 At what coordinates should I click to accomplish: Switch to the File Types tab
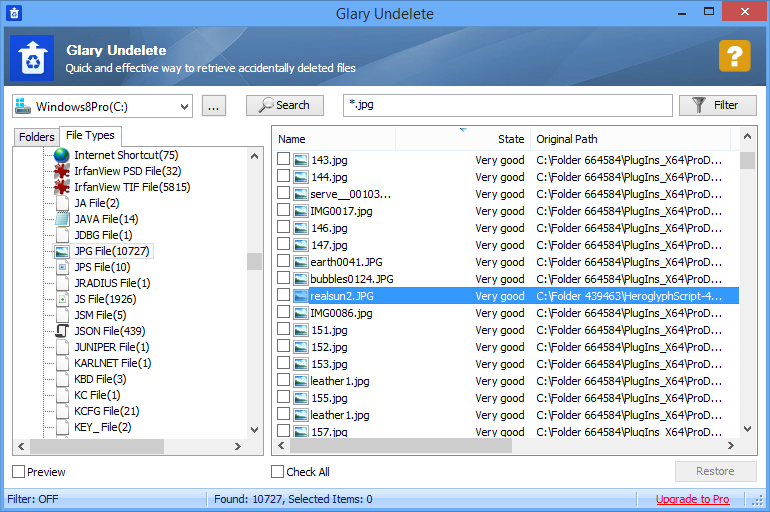point(90,135)
